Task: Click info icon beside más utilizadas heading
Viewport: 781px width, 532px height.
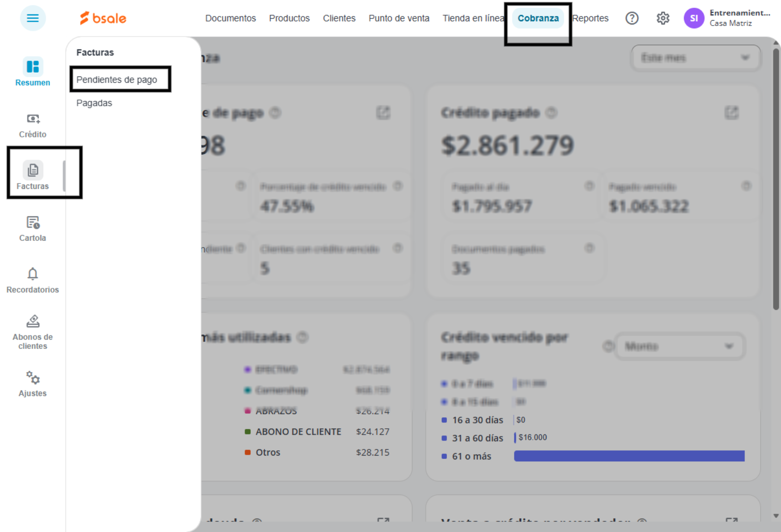Action: (302, 337)
